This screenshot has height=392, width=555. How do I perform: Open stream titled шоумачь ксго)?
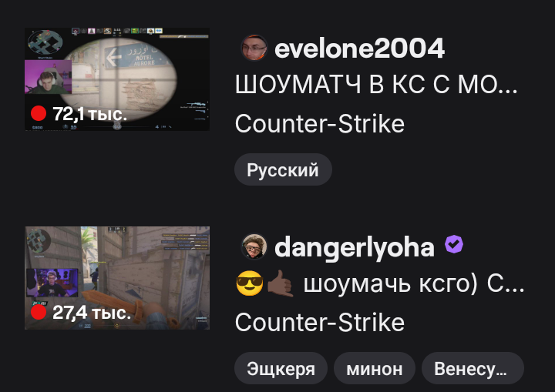click(380, 283)
